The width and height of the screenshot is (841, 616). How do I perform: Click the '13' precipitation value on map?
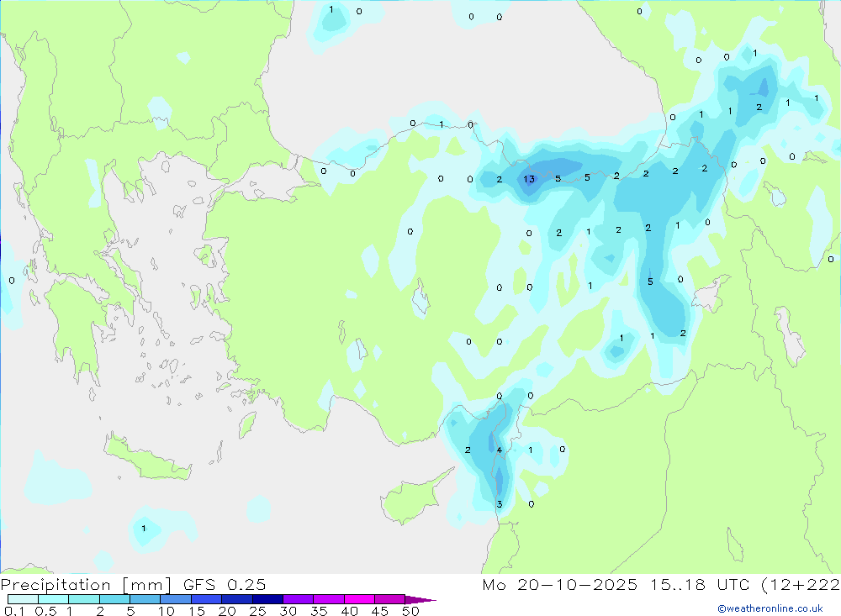[x=529, y=179]
